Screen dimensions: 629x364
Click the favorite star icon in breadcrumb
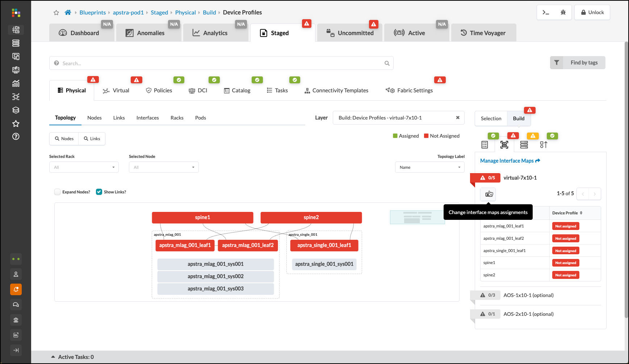coord(56,13)
